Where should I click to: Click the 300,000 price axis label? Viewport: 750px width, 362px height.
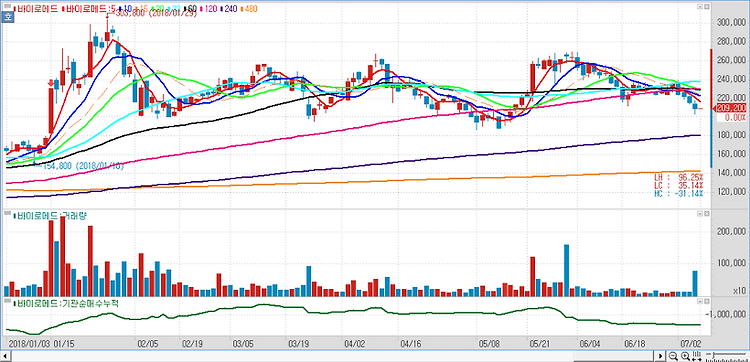click(x=731, y=22)
